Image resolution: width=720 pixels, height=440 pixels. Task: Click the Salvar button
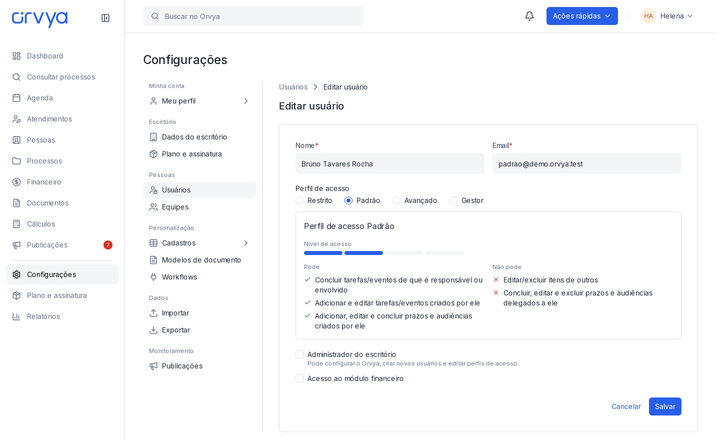[665, 406]
